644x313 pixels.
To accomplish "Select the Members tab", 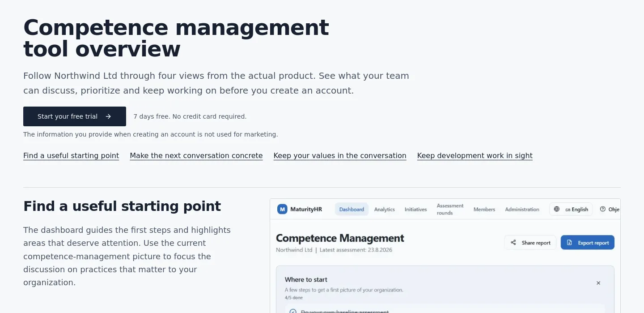I will pyautogui.click(x=484, y=209).
